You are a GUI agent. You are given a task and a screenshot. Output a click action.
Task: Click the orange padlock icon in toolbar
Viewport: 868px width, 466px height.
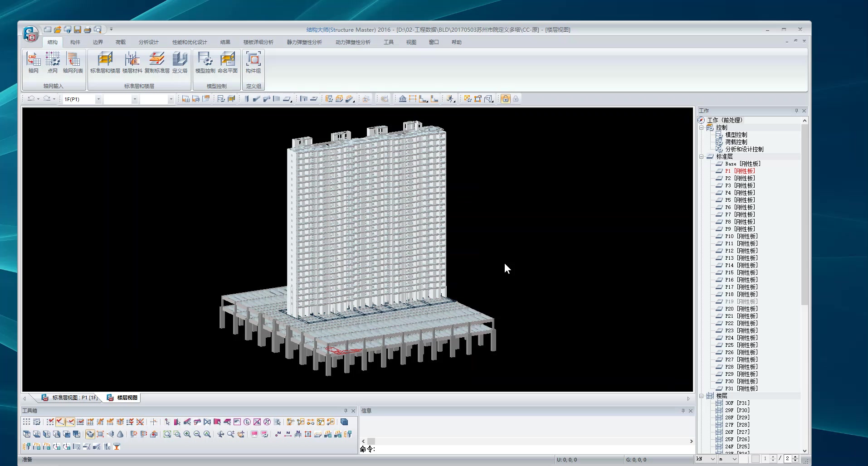[x=505, y=99]
